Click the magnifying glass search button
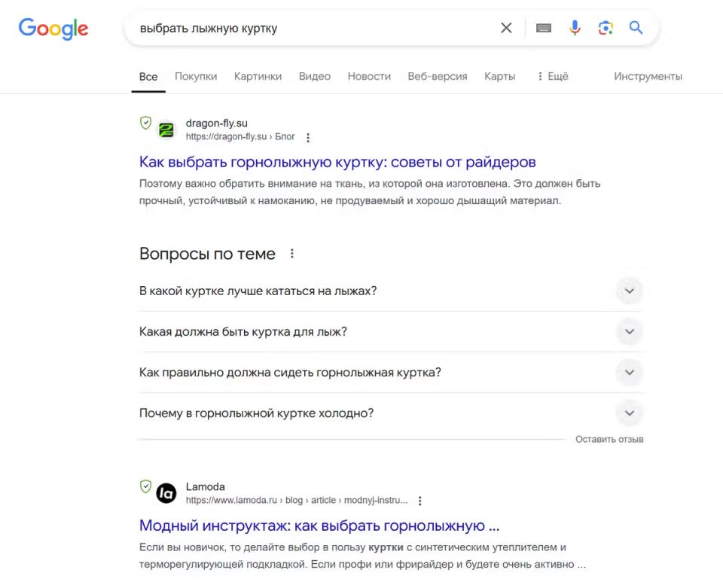 [636, 28]
